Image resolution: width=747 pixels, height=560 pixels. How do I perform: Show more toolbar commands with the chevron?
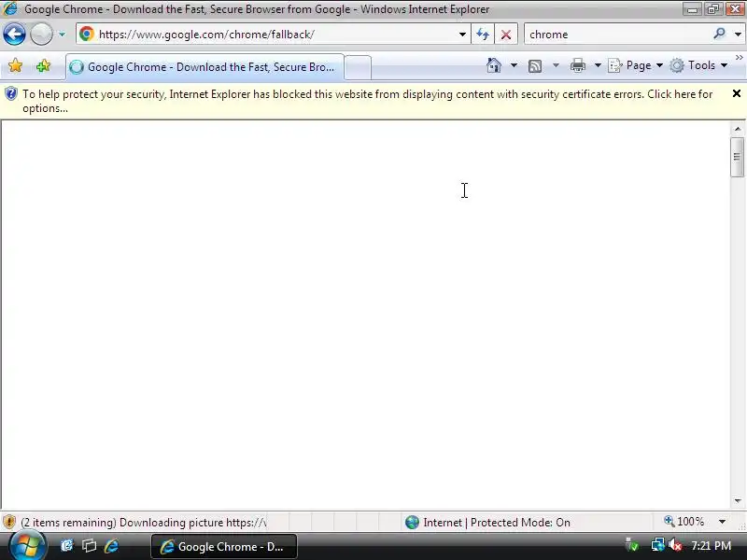point(739,57)
